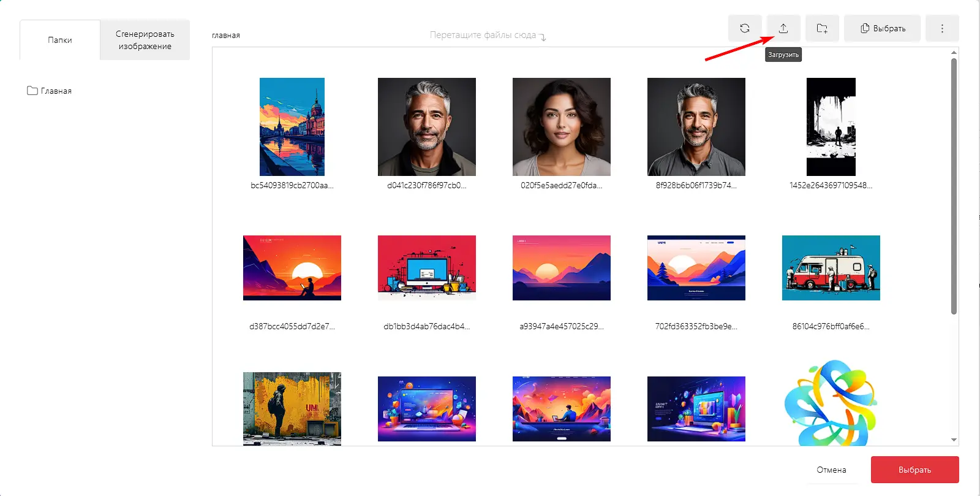The image size is (980, 496).
Task: Select the colorful city waterfront thumbnail
Action: tap(292, 127)
